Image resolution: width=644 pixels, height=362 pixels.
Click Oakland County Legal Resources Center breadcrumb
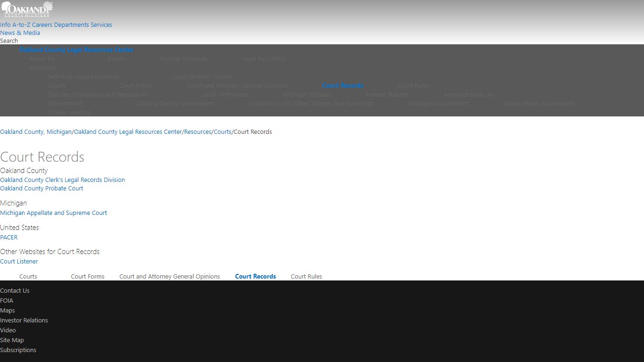[x=128, y=132]
